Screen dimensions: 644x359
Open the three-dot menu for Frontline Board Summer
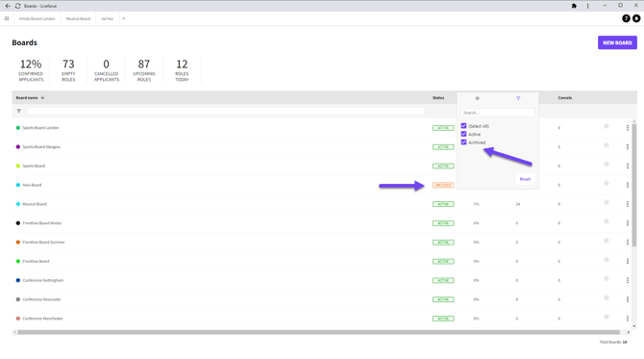(628, 243)
